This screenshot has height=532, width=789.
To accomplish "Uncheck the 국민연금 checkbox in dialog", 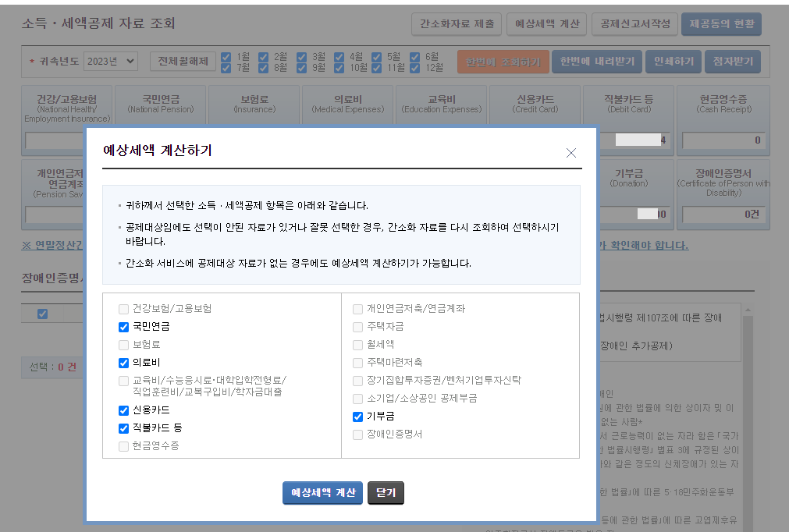I will point(123,327).
